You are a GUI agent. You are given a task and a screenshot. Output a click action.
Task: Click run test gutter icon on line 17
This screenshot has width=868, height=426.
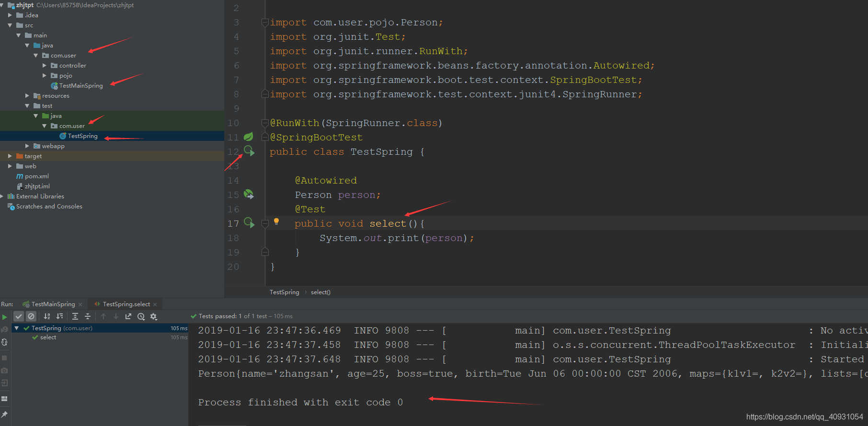click(249, 223)
